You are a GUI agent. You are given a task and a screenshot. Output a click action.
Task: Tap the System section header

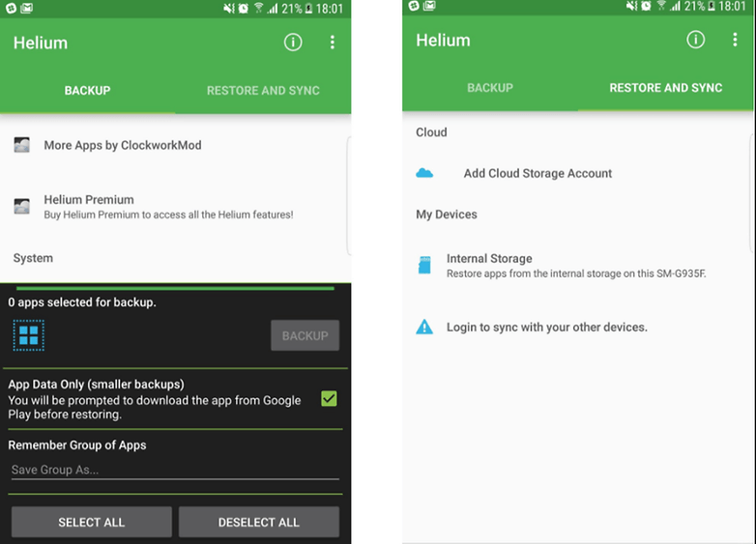click(x=33, y=258)
